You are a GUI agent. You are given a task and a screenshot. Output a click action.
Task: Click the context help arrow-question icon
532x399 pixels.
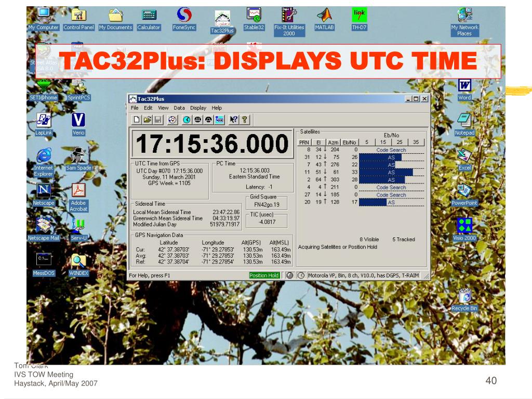click(233, 119)
